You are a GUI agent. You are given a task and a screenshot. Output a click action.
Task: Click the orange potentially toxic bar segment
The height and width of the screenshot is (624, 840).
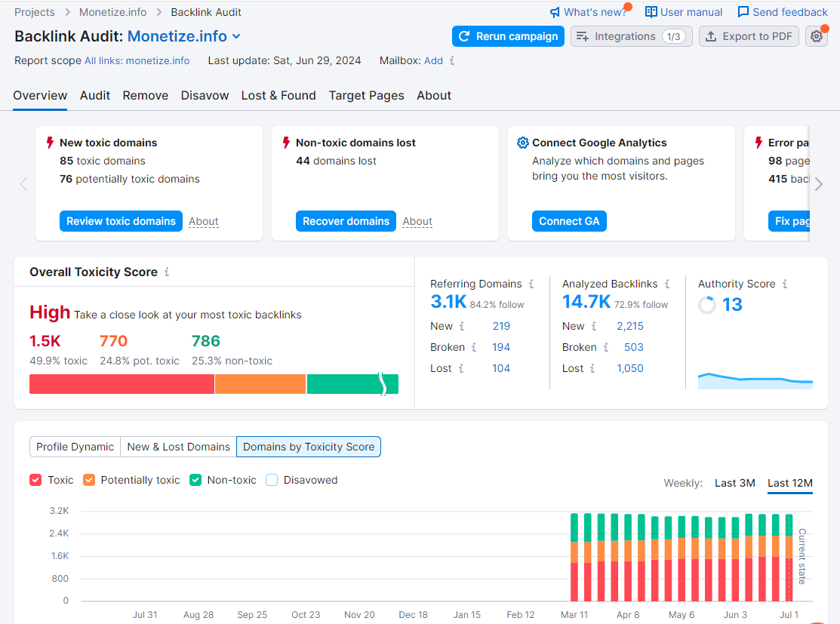[x=260, y=384]
